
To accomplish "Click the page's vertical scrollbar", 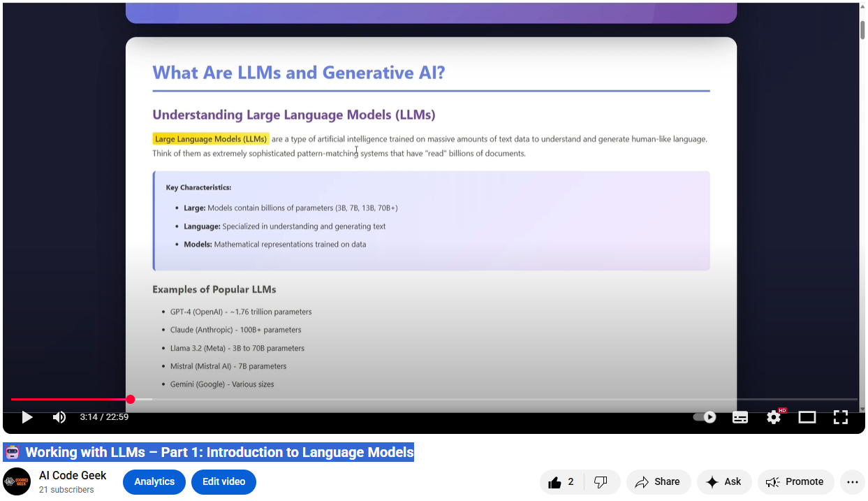I will pyautogui.click(x=862, y=30).
